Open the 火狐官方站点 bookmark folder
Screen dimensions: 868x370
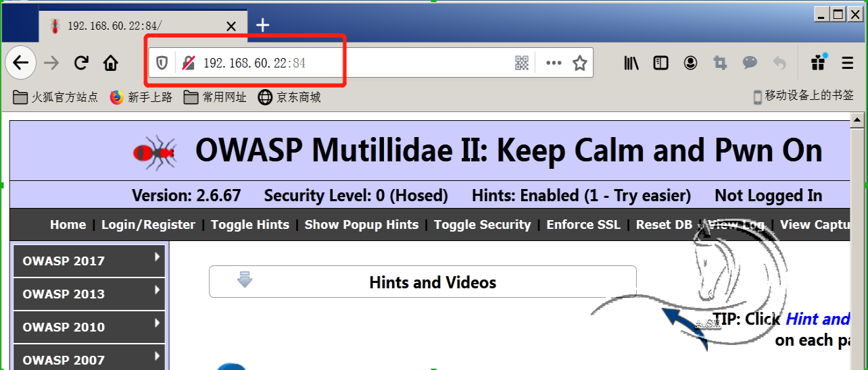(56, 97)
